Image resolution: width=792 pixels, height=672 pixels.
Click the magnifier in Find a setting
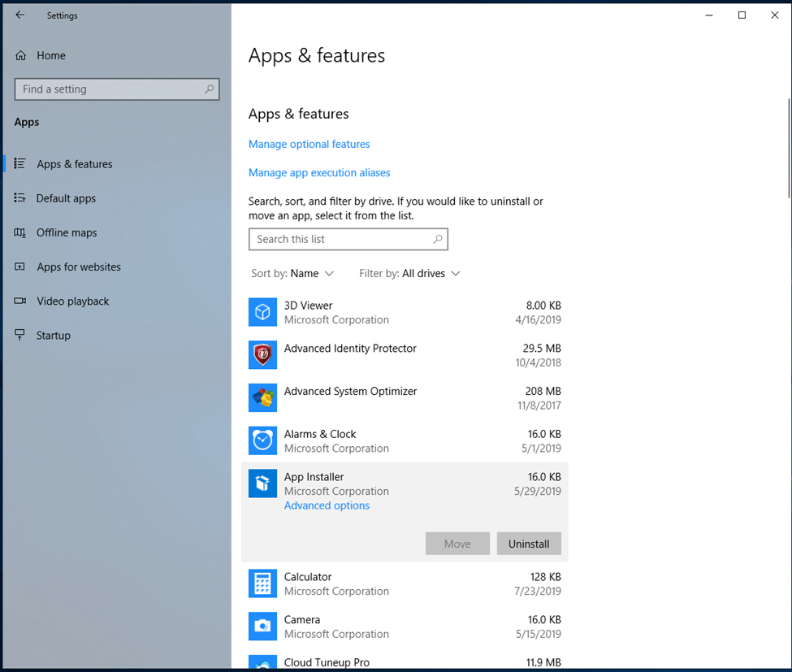click(x=209, y=89)
